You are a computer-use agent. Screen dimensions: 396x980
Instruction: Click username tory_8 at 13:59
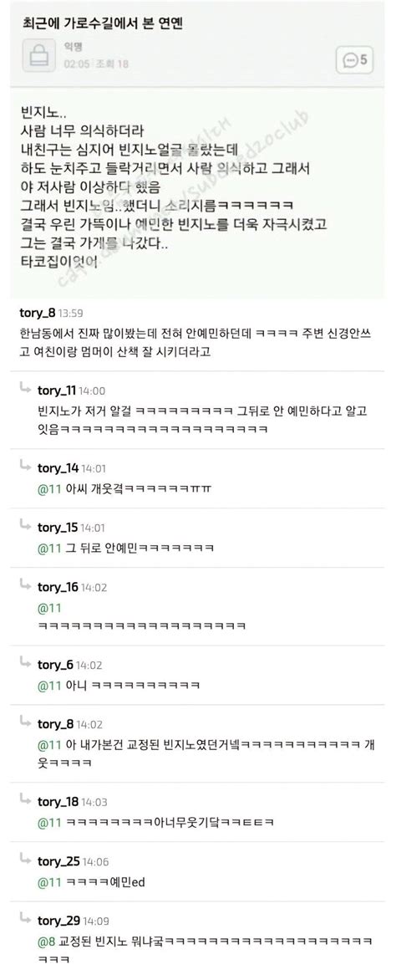coord(37,314)
